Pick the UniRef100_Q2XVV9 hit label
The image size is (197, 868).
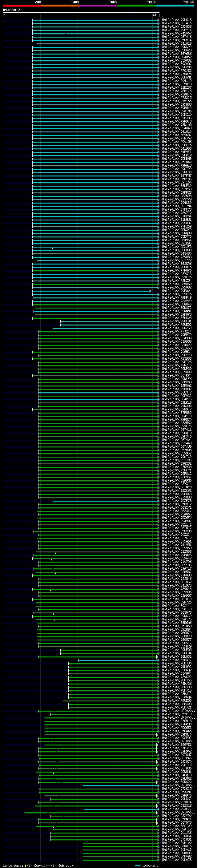177,301
